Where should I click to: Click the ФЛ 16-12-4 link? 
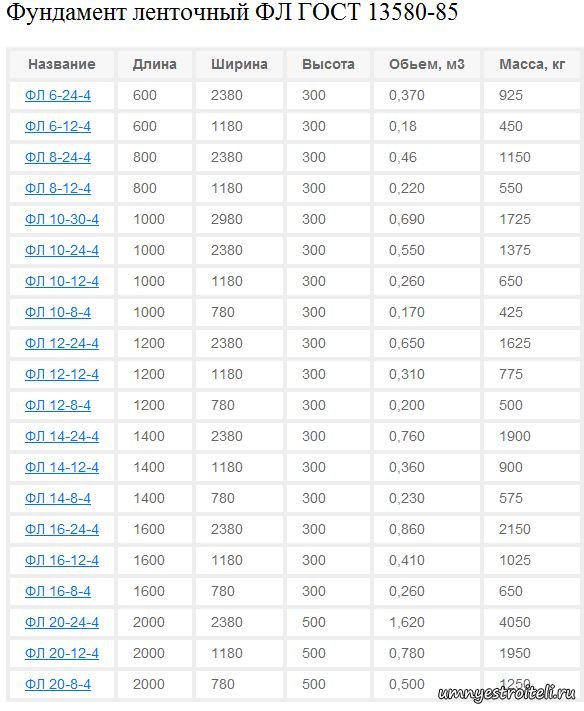(62, 560)
